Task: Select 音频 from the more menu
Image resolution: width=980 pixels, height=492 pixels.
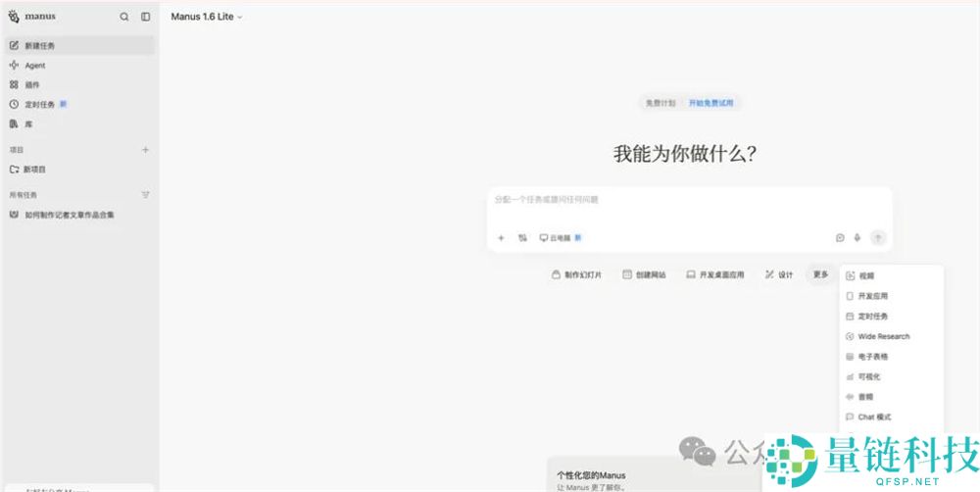Action: 892,397
